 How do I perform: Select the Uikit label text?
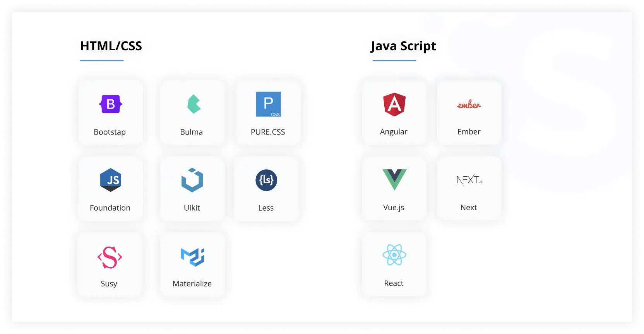pos(192,208)
